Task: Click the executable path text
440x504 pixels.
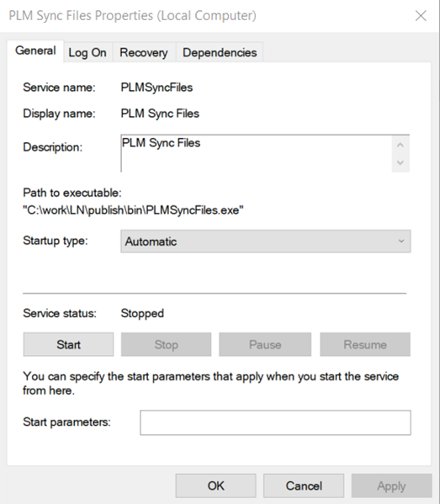Action: coord(133,210)
